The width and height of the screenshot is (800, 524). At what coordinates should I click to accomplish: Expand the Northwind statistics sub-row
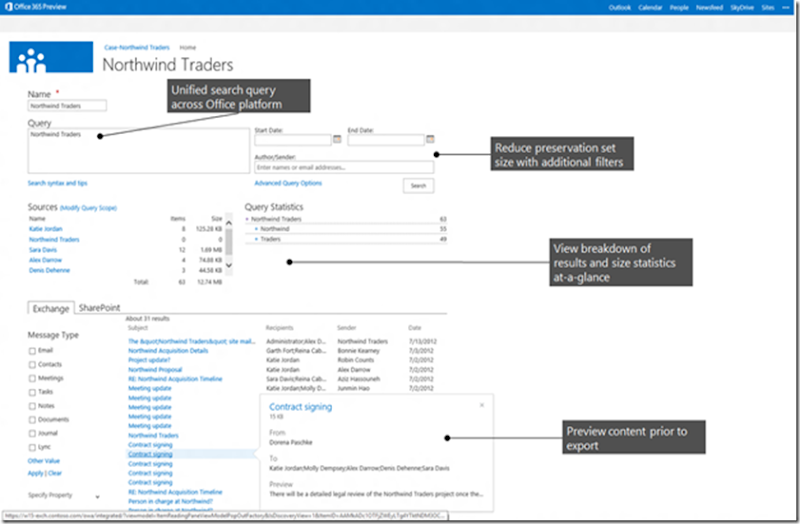(x=256, y=229)
